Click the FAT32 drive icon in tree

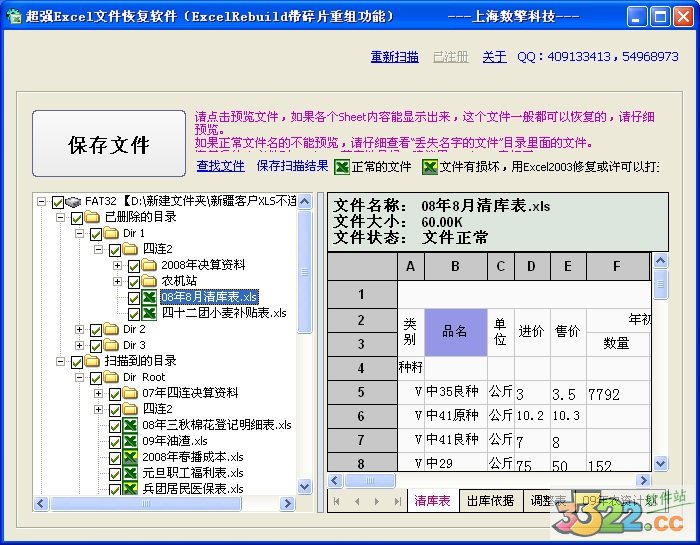coord(73,202)
